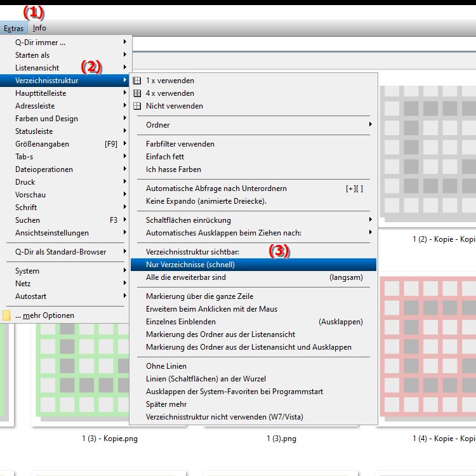Click file name '1 (3) - Kopie.png'
The width and height of the screenshot is (476, 476).
(110, 439)
